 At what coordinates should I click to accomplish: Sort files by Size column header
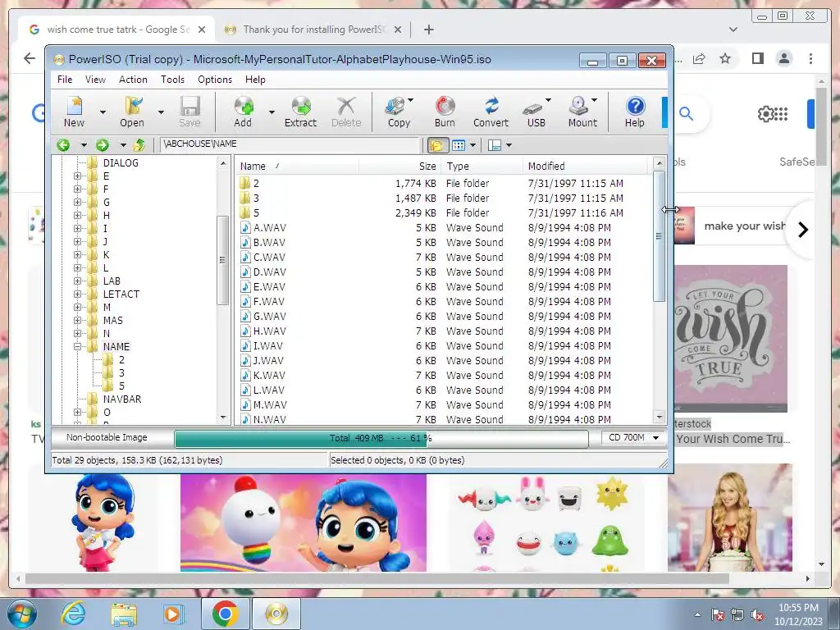pyautogui.click(x=400, y=166)
